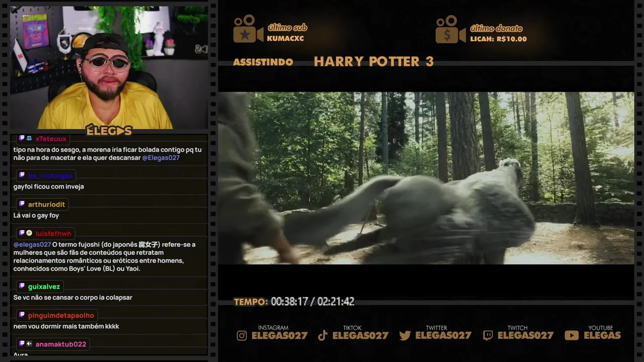Screen dimensions: 644x362
Task: Click Twitch handle ELEGAS027
Action: tap(525, 335)
